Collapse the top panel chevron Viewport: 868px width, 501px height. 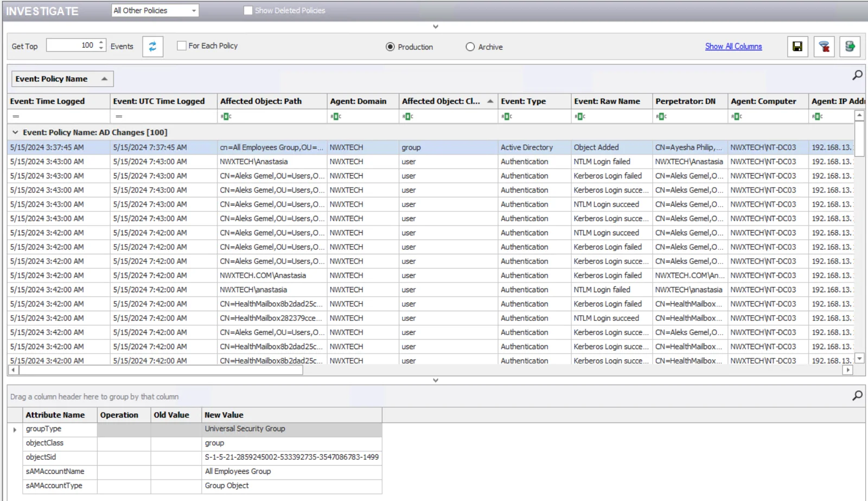pyautogui.click(x=435, y=26)
